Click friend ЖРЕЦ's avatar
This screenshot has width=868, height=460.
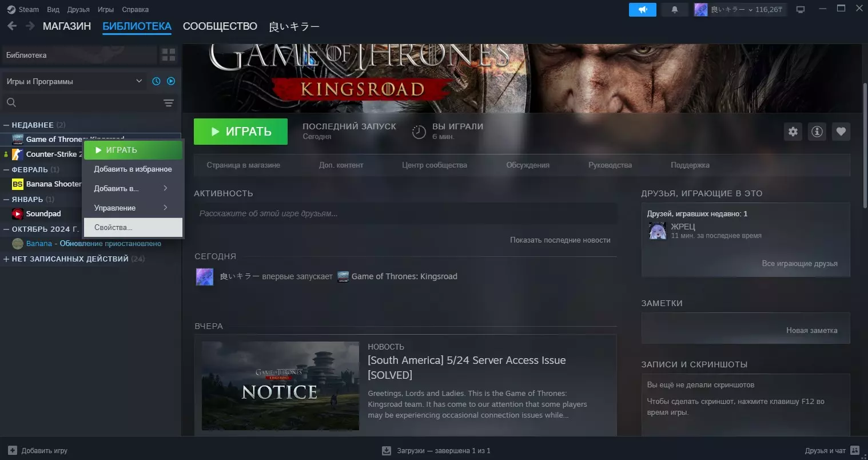pyautogui.click(x=658, y=231)
